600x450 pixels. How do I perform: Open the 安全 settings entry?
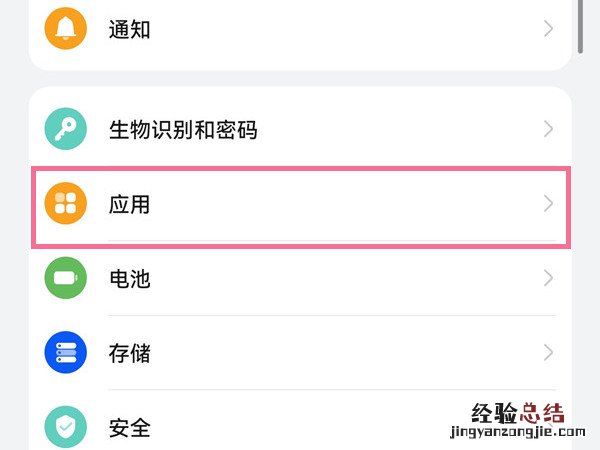click(129, 428)
